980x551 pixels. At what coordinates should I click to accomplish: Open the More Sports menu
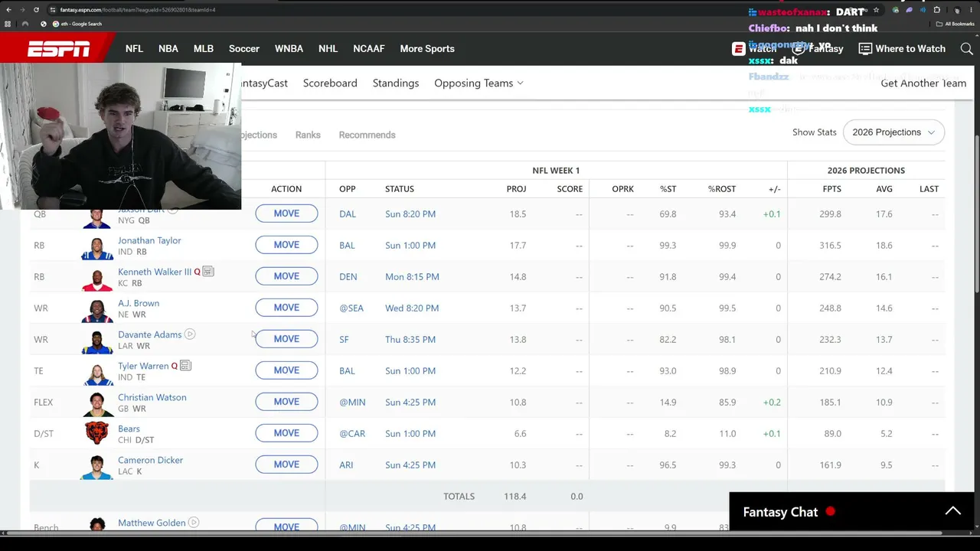click(x=427, y=49)
